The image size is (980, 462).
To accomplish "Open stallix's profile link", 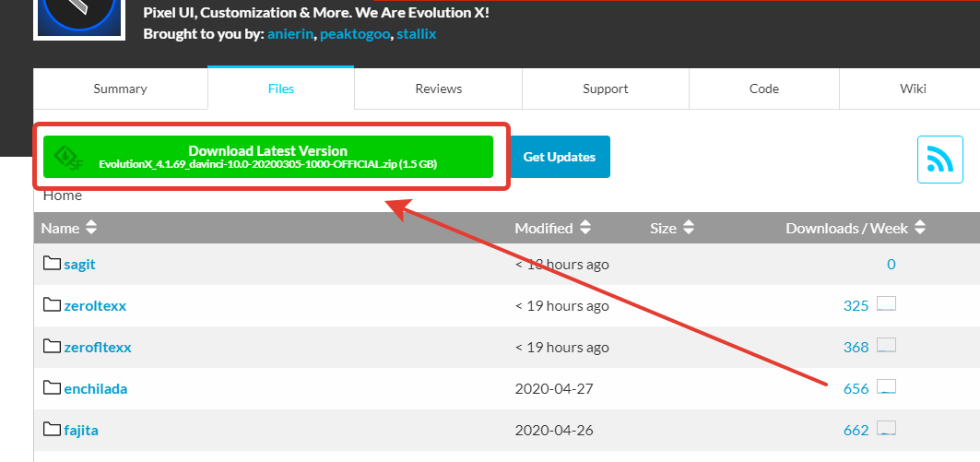I will (417, 34).
